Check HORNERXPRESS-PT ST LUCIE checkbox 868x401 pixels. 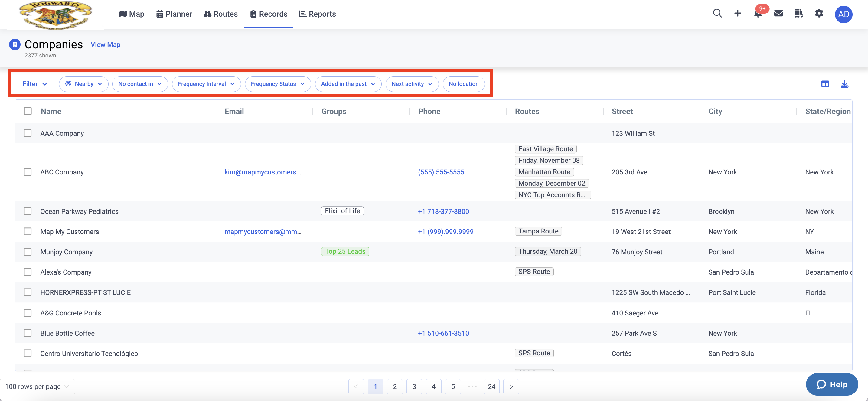click(x=28, y=292)
